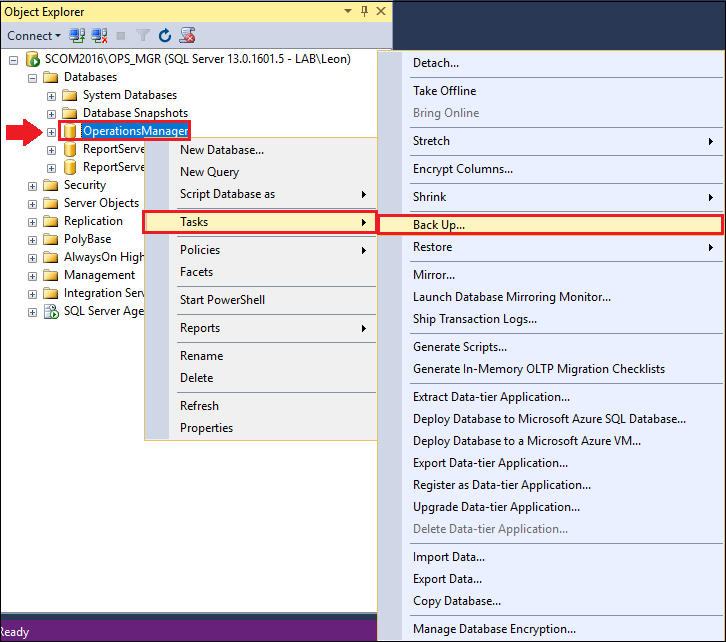Select Facets in context menu
Screen dimensions: 726x642
tap(261, 272)
